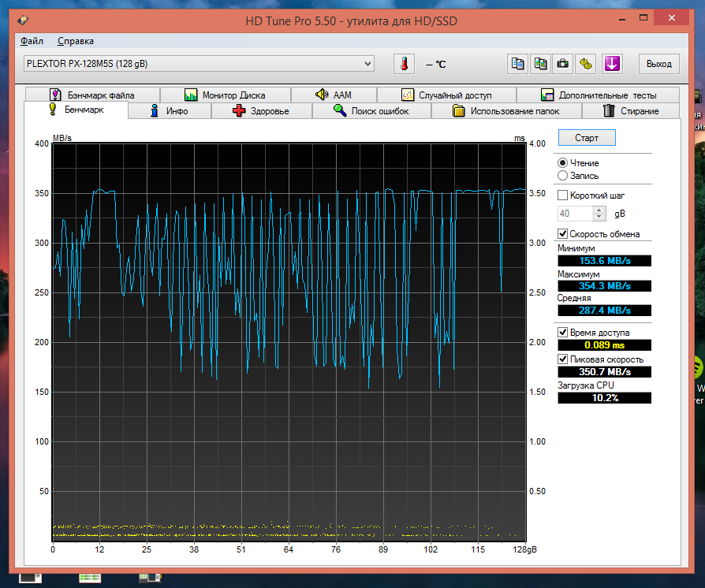Click the Средняя value 287.4 MB/s
The width and height of the screenshot is (705, 588).
[x=604, y=311]
